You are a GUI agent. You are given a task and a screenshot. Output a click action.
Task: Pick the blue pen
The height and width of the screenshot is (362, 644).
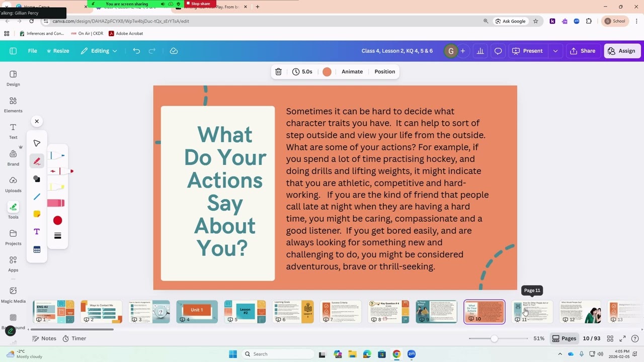click(57, 155)
